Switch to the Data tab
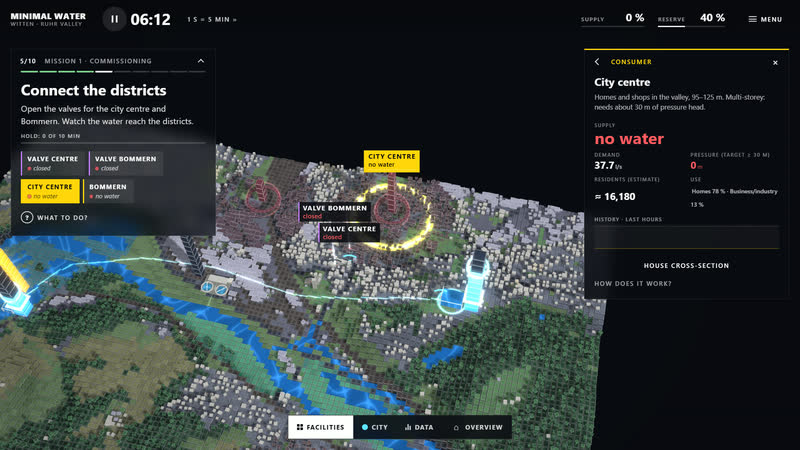This screenshot has height=450, width=800. coord(419,427)
